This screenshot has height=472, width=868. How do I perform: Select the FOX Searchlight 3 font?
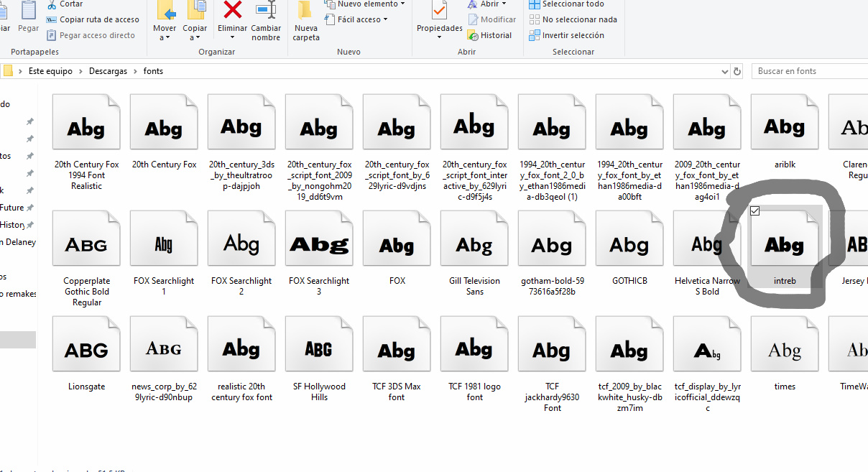pos(319,254)
